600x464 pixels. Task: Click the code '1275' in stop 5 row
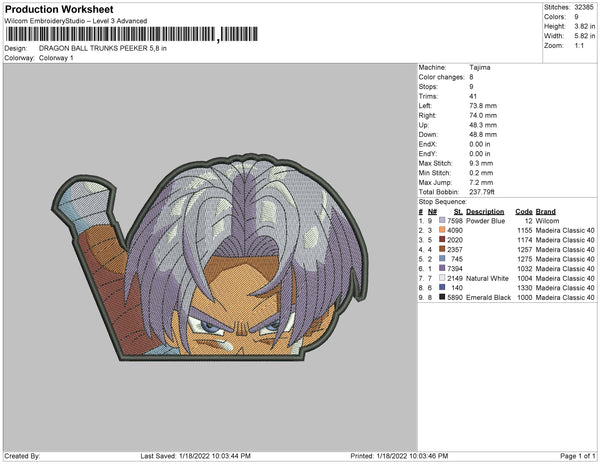click(x=525, y=259)
